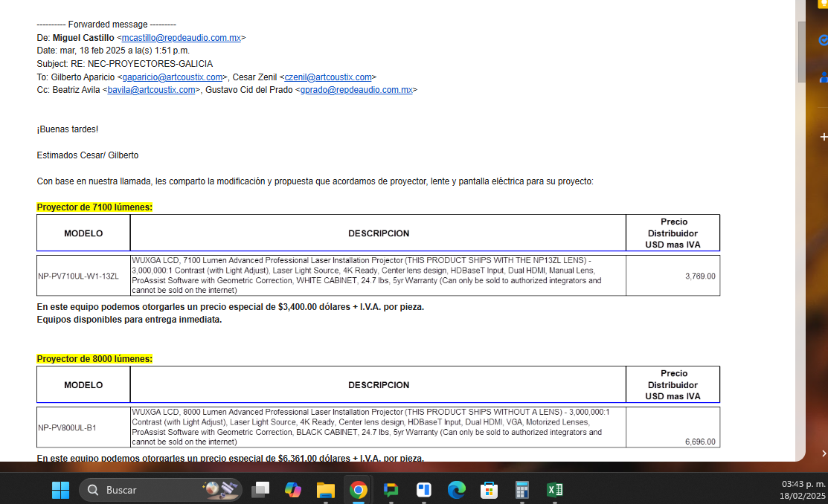Click MODELO header in first table
Screen dimensions: 828x504
coord(83,233)
